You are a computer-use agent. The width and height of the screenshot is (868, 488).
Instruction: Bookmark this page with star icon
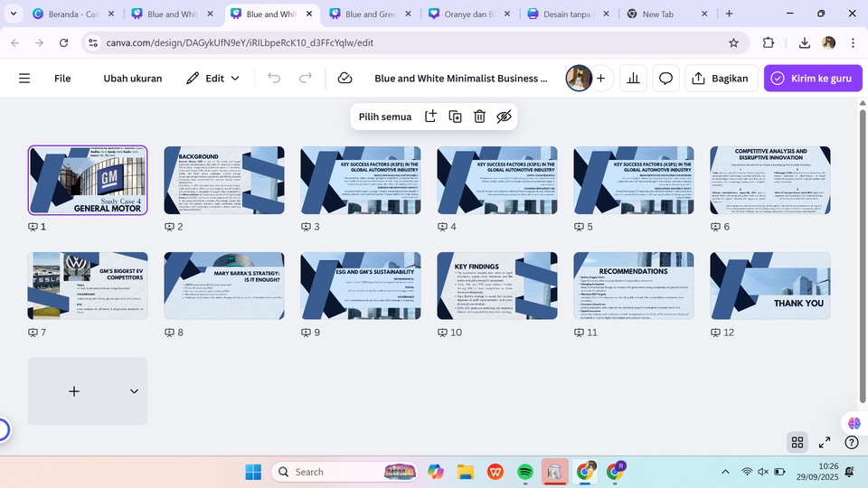point(733,42)
